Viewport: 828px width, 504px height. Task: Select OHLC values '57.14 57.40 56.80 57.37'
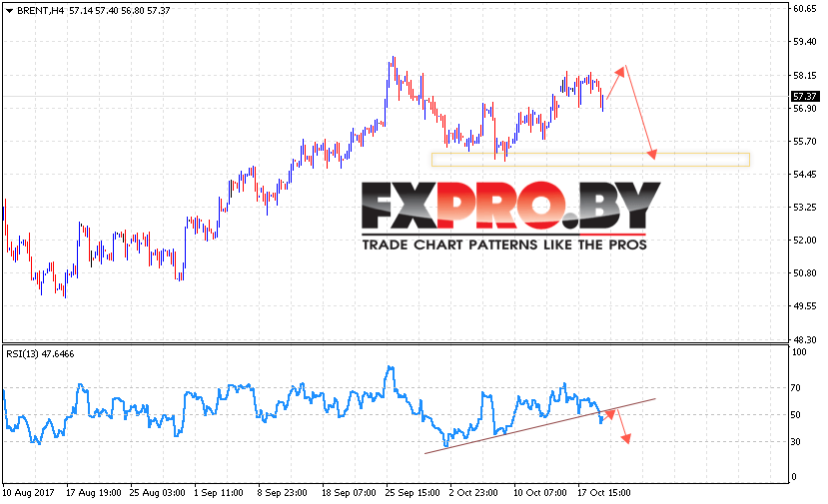click(x=119, y=11)
